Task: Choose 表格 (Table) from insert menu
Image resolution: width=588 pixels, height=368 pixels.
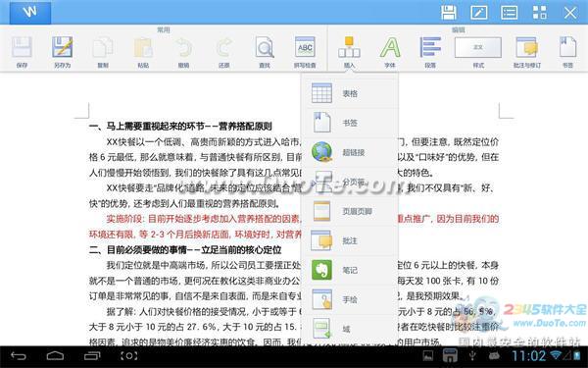Action: coord(350,93)
